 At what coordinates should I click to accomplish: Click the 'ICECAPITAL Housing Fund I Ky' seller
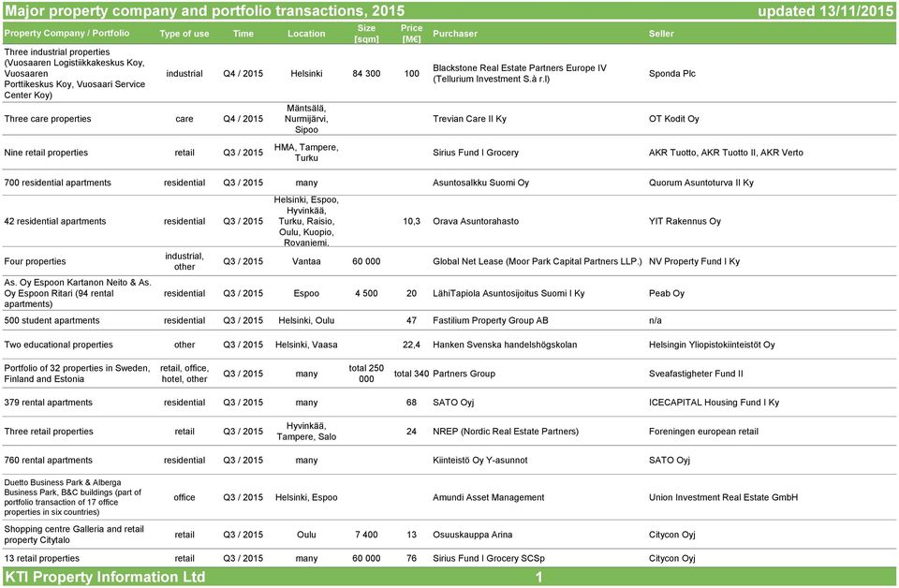point(714,403)
